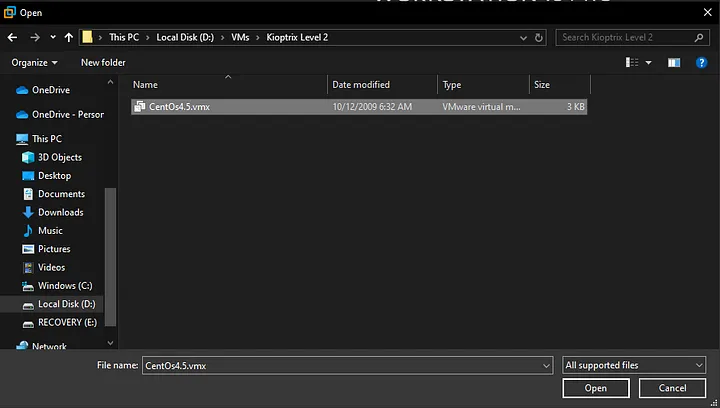Select 'Local Disk (D:)' breadcrumb segment
The width and height of the screenshot is (720, 408).
185,37
